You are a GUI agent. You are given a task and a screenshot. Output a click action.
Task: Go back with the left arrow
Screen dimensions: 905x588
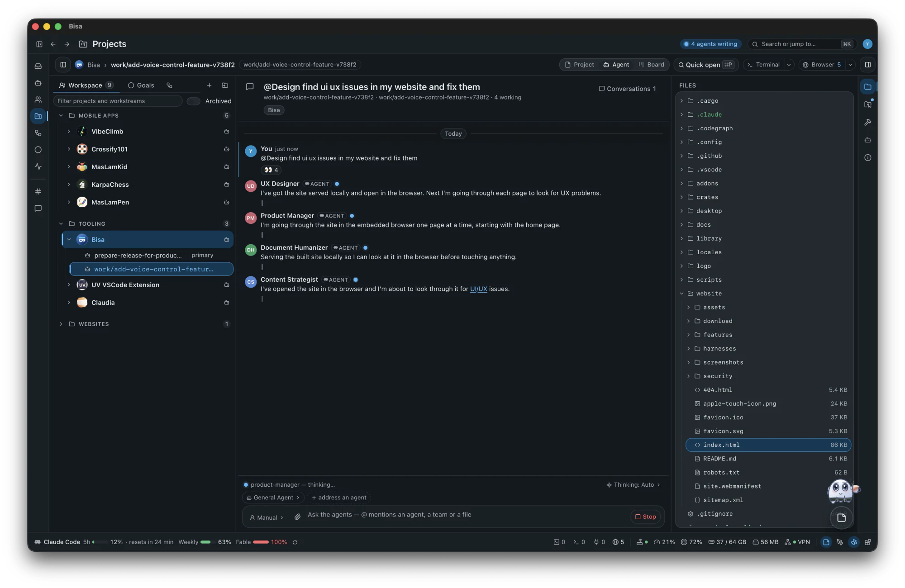click(53, 44)
